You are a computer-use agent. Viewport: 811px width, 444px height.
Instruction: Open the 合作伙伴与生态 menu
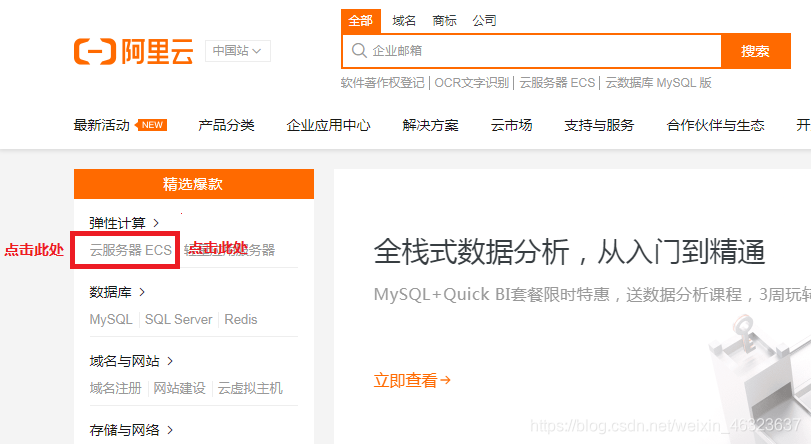coord(715,125)
